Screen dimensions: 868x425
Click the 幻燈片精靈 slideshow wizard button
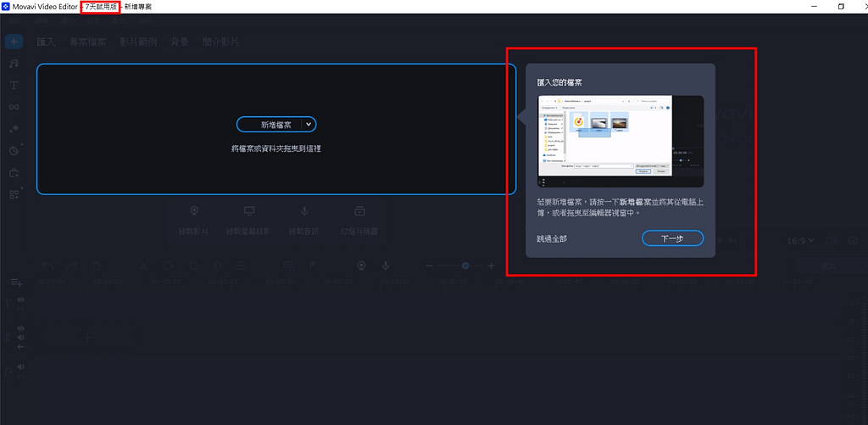pos(359,221)
